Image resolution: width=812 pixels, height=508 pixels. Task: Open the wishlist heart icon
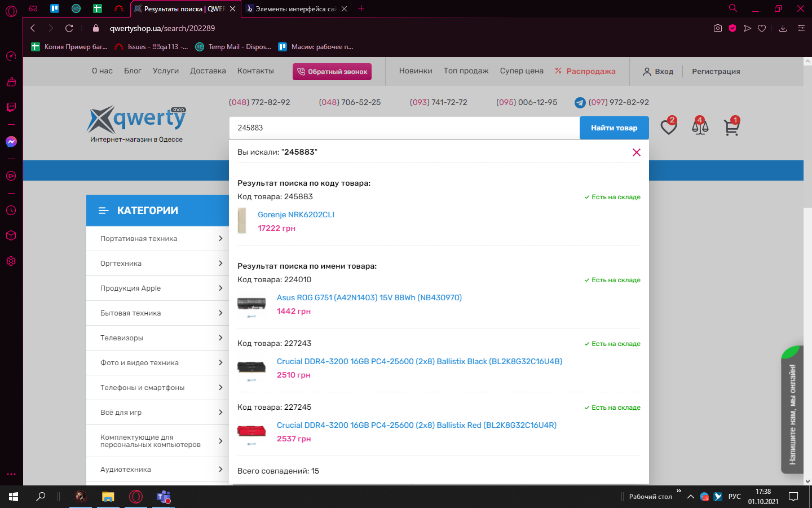pyautogui.click(x=668, y=128)
